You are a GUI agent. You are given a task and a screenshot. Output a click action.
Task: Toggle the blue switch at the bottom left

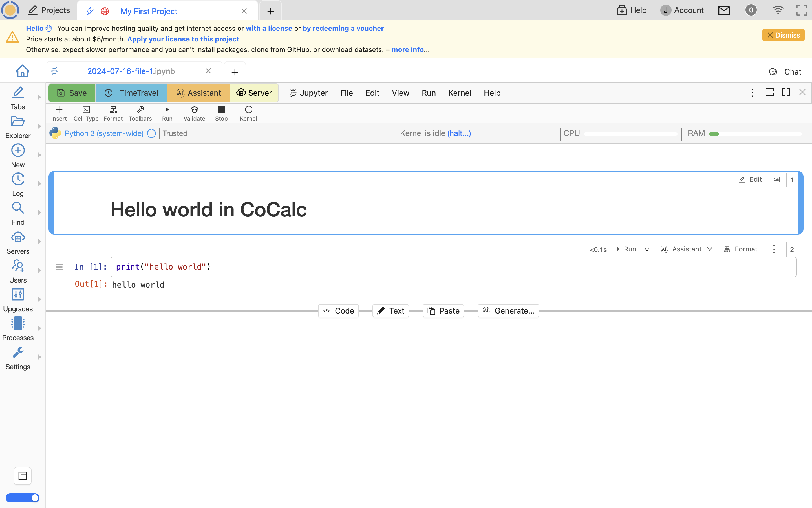tap(23, 498)
